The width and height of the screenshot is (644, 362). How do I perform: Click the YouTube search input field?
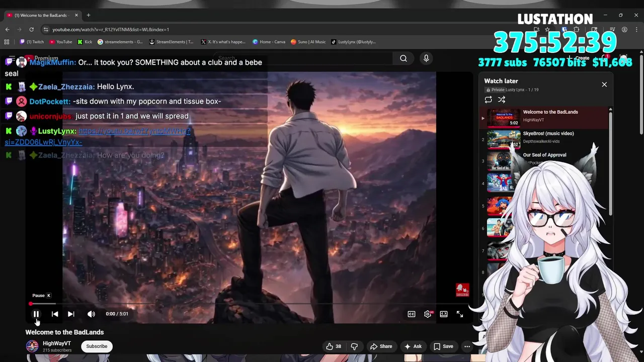[303, 58]
